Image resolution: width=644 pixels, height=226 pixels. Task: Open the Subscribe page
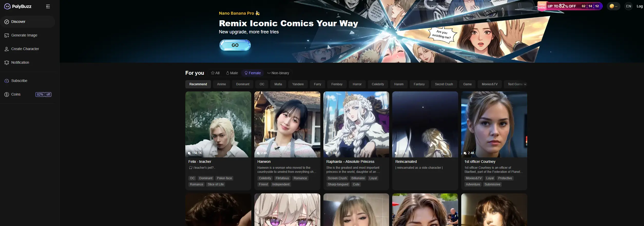[19, 81]
